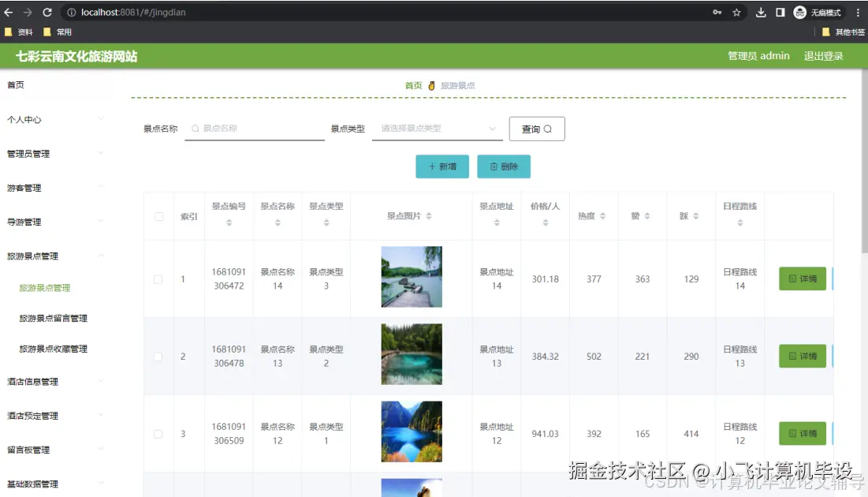Open 详情 for the first scenic spot row

pyautogui.click(x=802, y=277)
